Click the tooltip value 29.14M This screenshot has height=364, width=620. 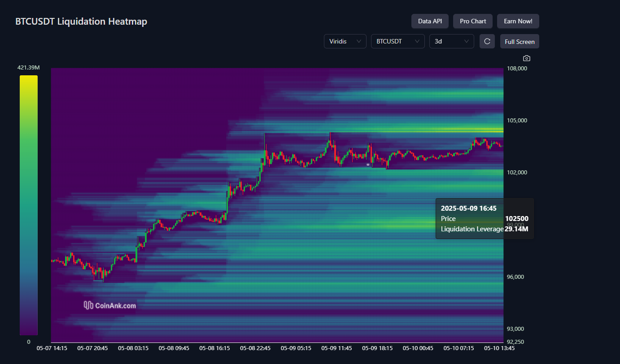click(x=516, y=229)
